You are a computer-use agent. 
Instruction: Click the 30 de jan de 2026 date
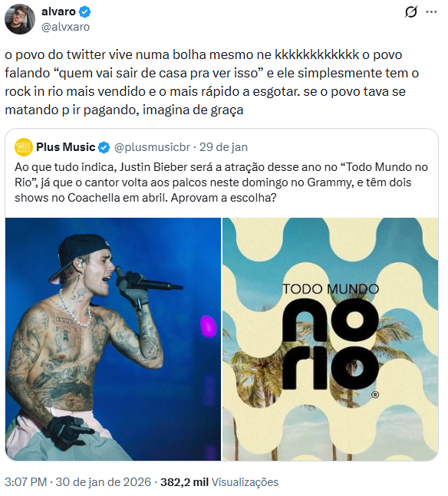point(104,482)
